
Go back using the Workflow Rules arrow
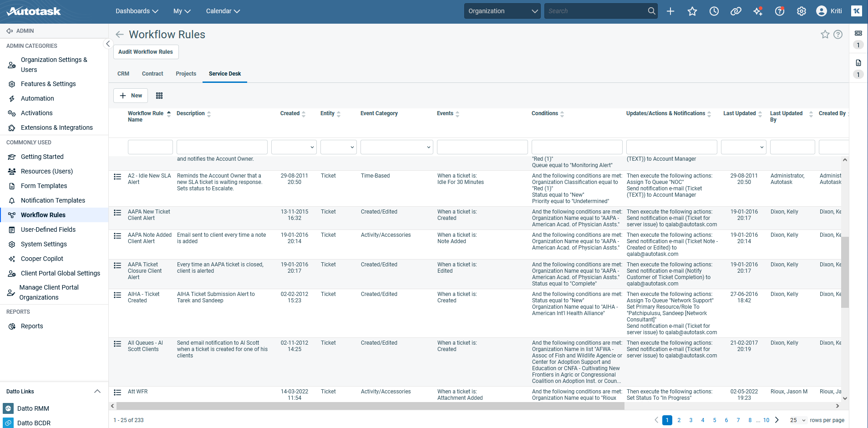120,35
